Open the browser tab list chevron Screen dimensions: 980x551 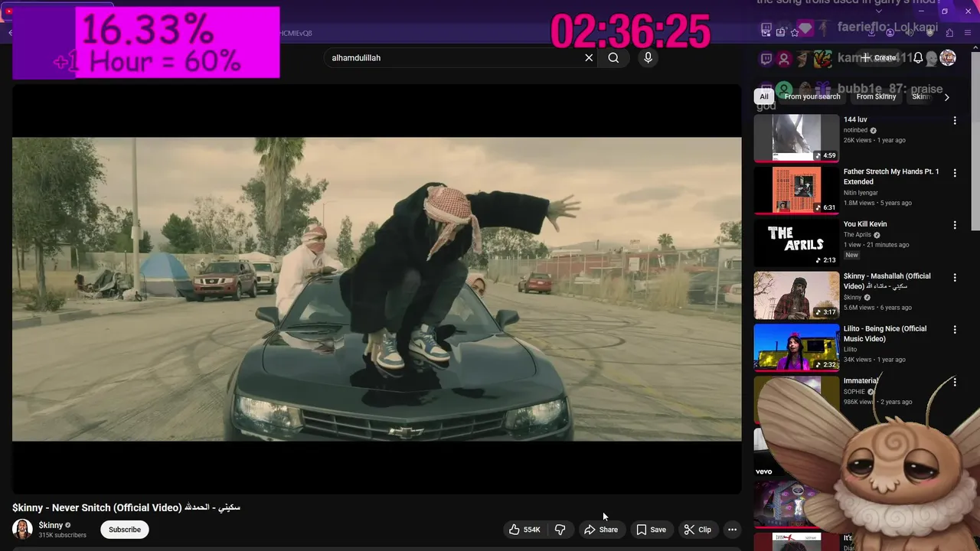coord(878,11)
